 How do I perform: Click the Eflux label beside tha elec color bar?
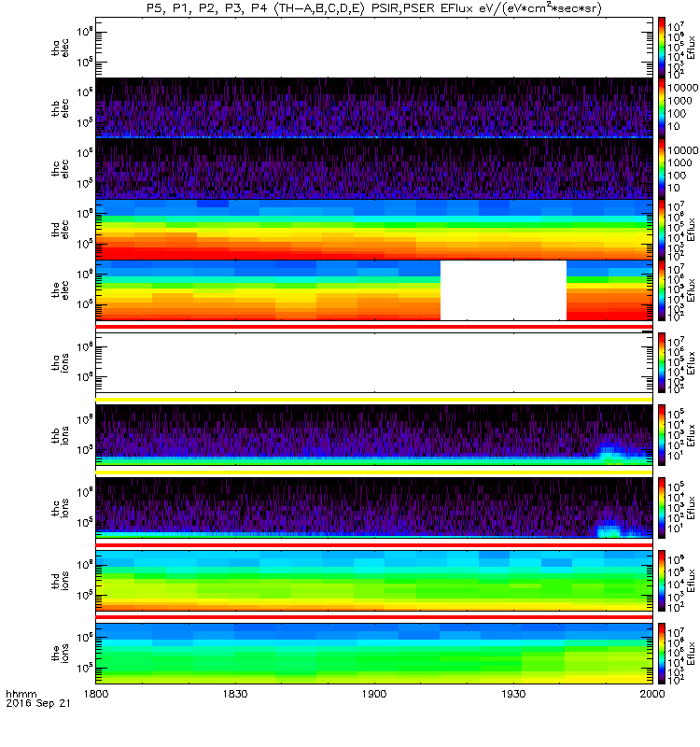tap(692, 48)
